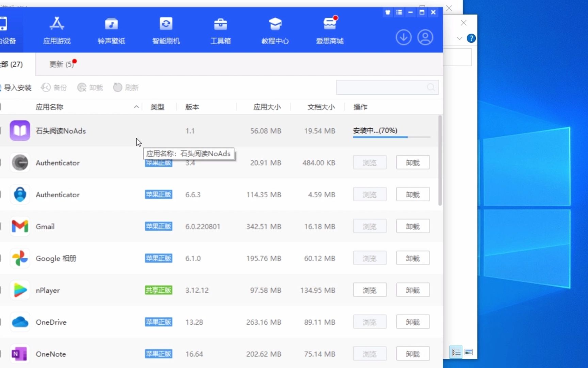Click the search magnifier icon
588x368 pixels.
coord(431,87)
